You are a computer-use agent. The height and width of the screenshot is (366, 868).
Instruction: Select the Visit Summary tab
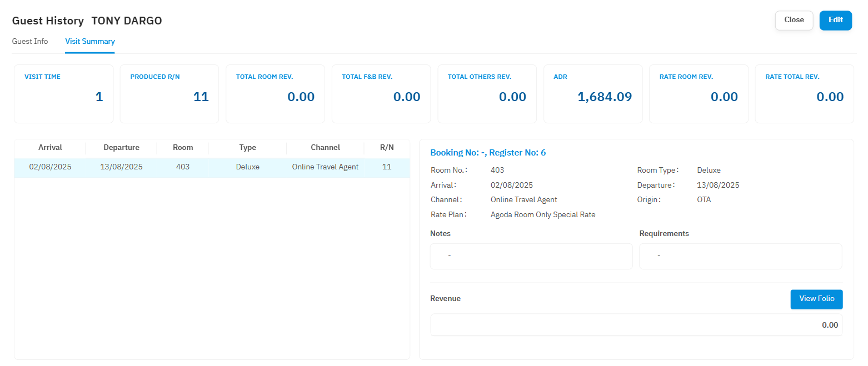pyautogui.click(x=90, y=42)
